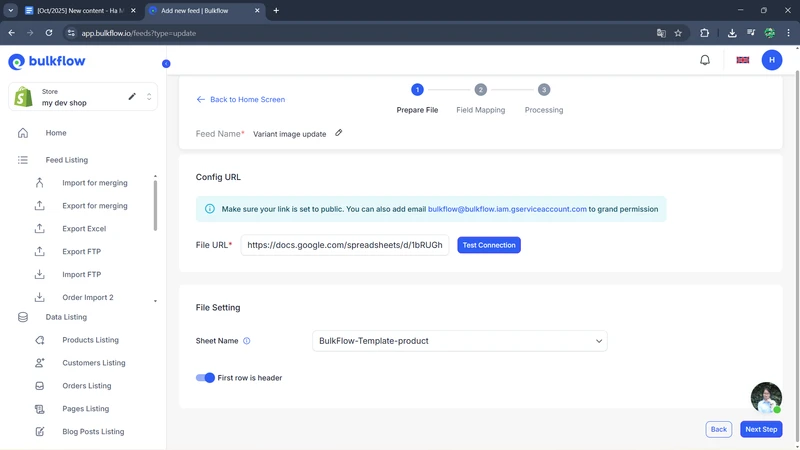Open the Sheet Name dropdown
This screenshot has width=800, height=450.
point(460,341)
